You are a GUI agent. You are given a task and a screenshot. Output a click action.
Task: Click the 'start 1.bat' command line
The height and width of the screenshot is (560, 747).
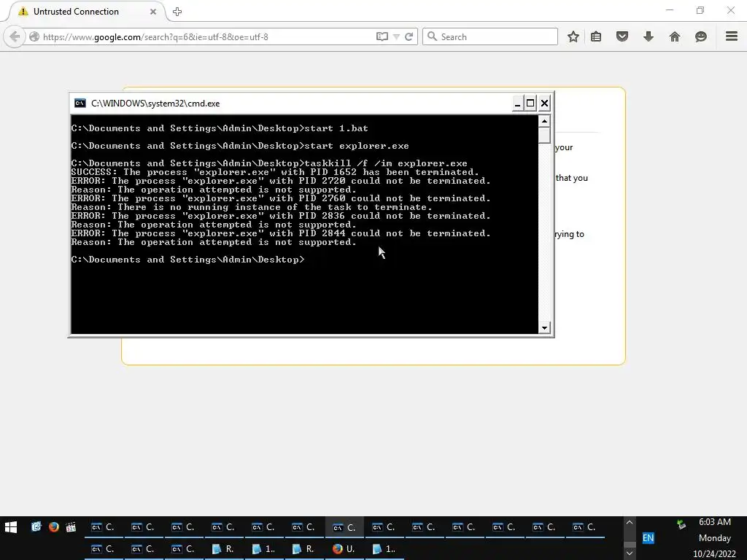click(x=220, y=128)
